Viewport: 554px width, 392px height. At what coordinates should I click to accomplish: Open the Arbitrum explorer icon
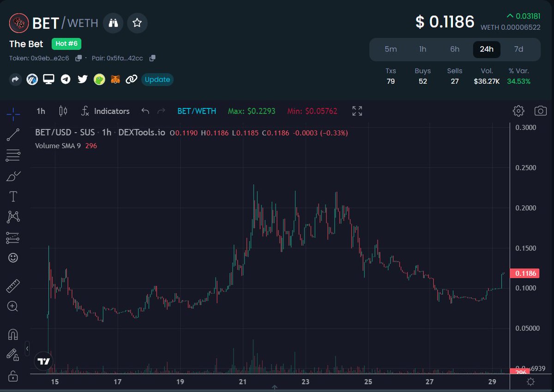pyautogui.click(x=32, y=79)
